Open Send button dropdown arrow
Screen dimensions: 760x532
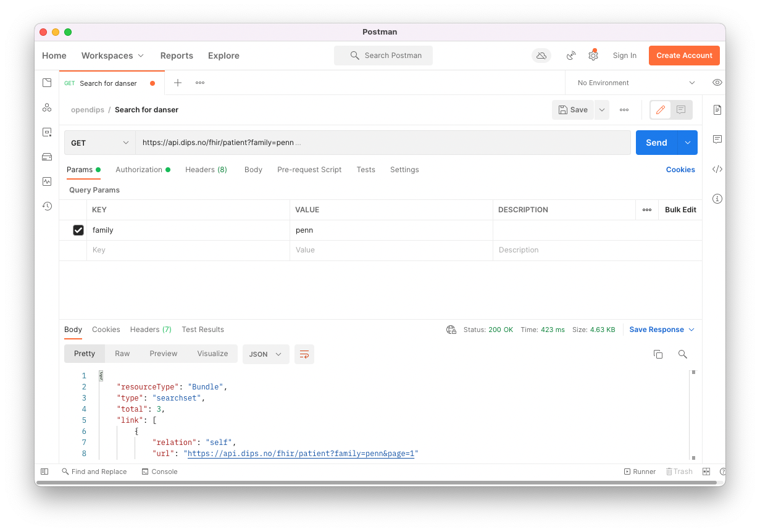click(688, 143)
